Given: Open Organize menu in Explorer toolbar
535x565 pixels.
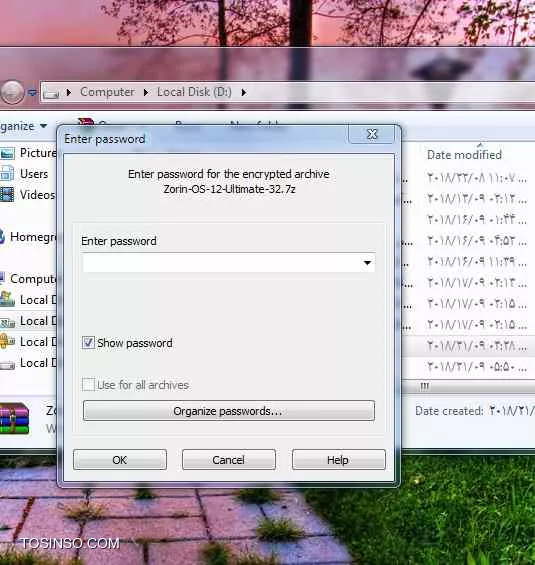Looking at the screenshot, I should pyautogui.click(x=23, y=126).
